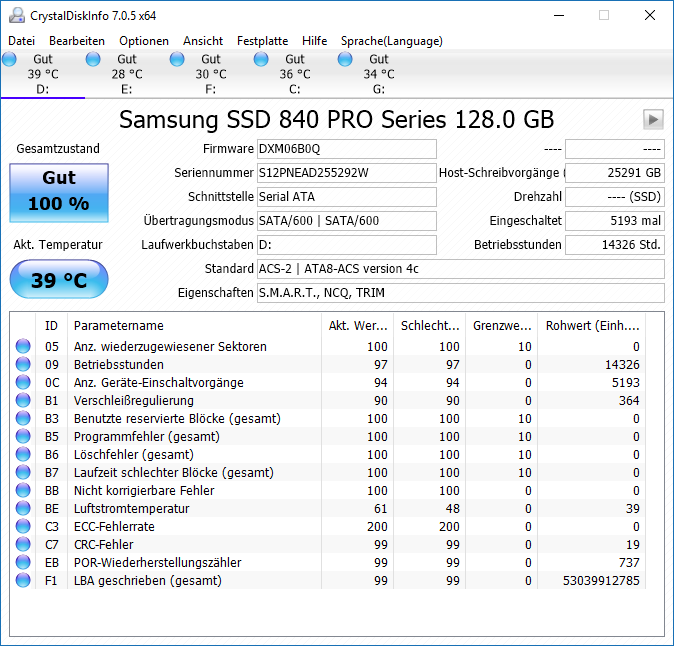Click status orb for CRC-Fehler row
Screen dimensions: 674x646
tap(23, 545)
